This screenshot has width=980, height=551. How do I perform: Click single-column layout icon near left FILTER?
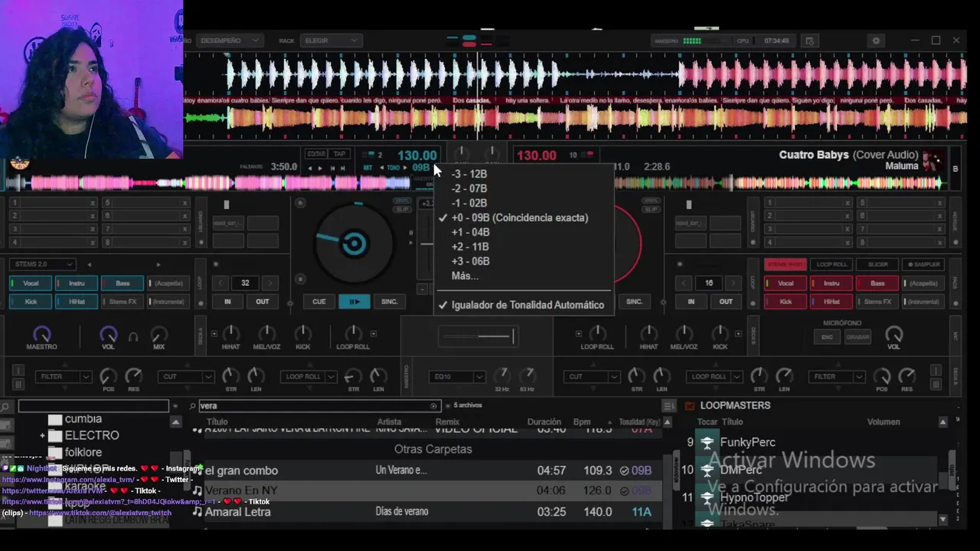(18, 370)
